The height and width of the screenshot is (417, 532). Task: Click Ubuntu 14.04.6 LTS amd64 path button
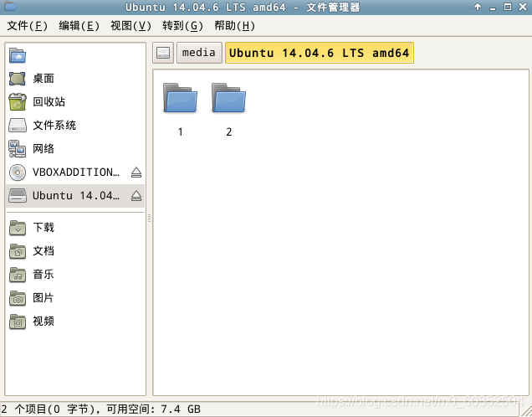320,53
